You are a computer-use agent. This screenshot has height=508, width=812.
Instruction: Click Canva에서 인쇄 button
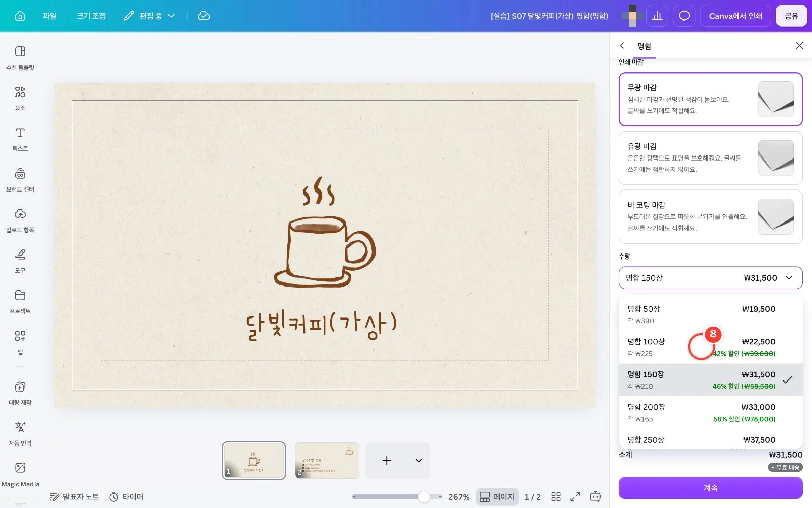735,16
